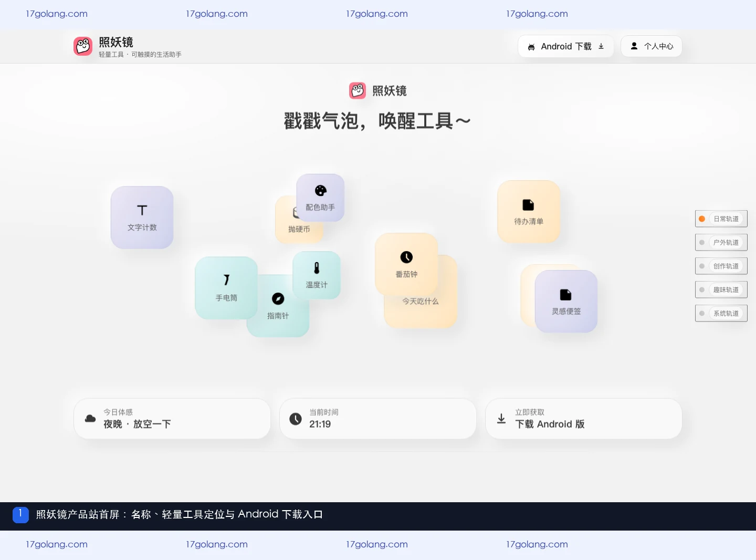Open the 温度计 thermometer tool
This screenshot has width=756, height=560.
[x=317, y=275]
